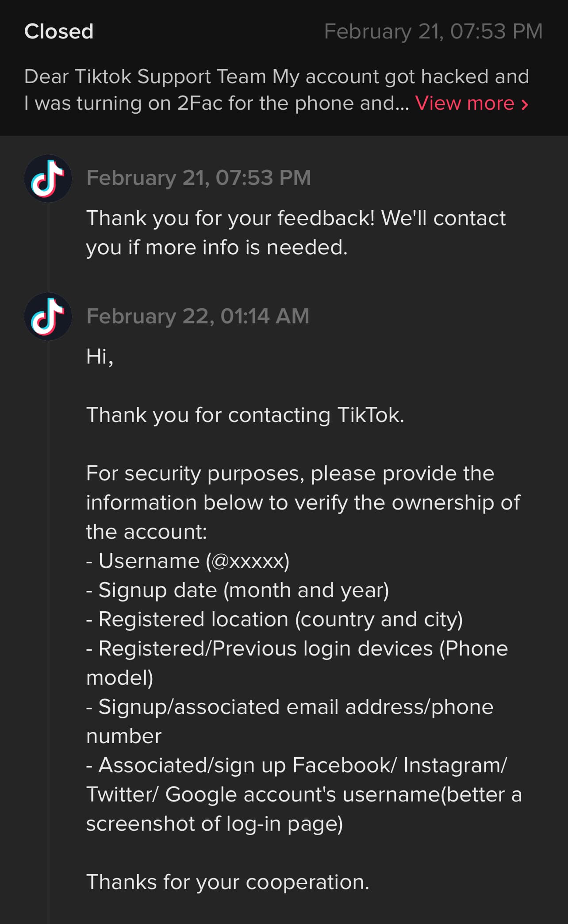This screenshot has width=568, height=924.
Task: Tap the TikTok avatar beside February 21 reply
Action: point(48,178)
